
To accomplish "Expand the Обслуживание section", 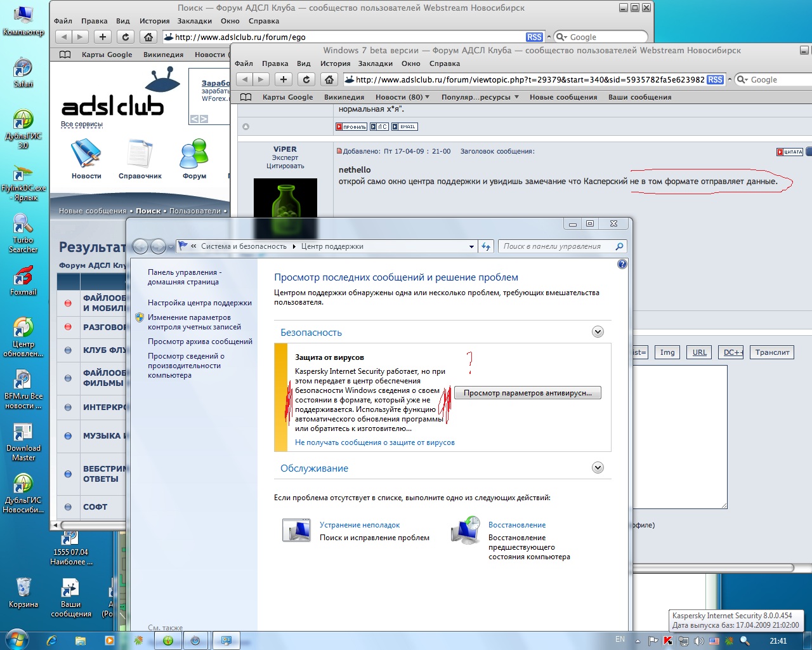I will click(598, 468).
